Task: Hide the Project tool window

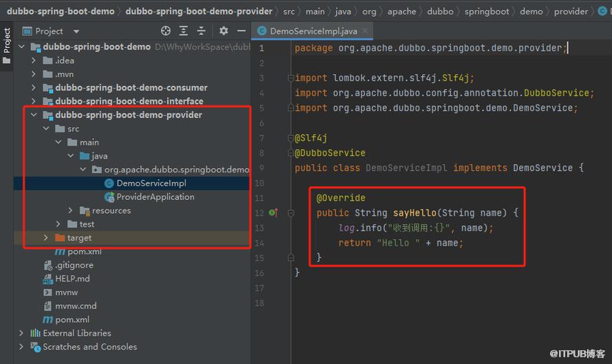Action: coord(241,31)
